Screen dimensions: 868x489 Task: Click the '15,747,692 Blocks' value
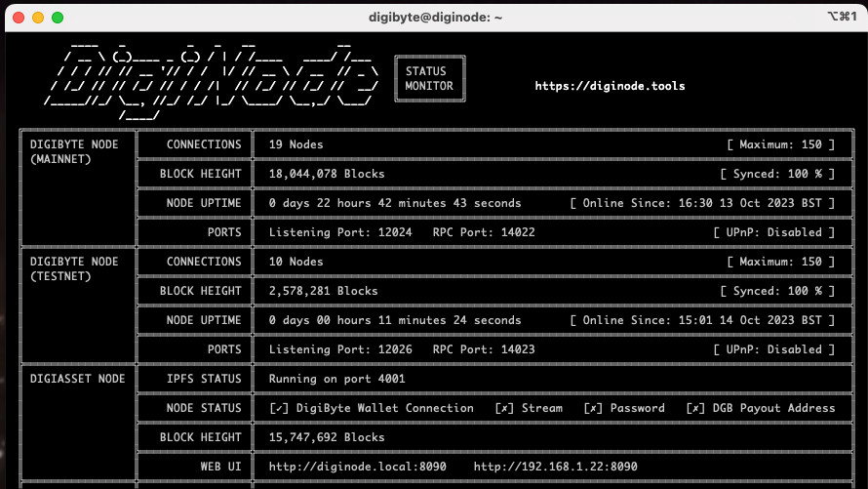[x=327, y=437]
